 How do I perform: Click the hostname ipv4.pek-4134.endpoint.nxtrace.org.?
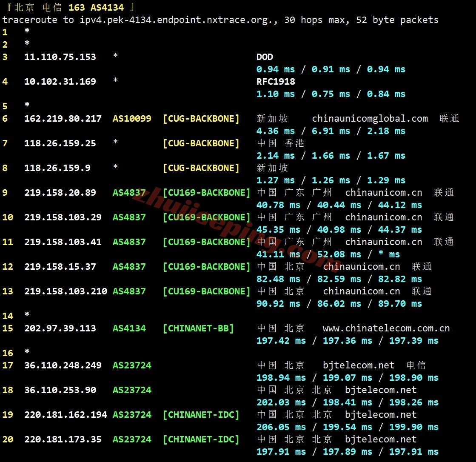click(x=178, y=20)
